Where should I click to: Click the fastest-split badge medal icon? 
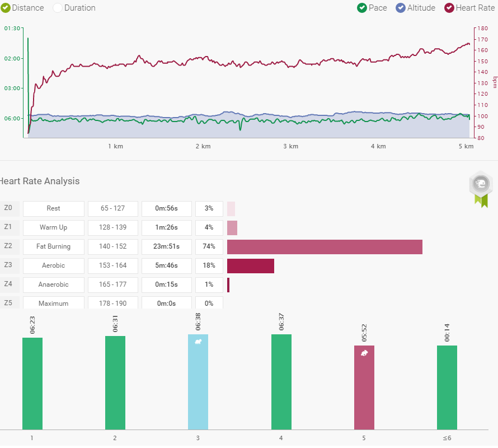481,185
